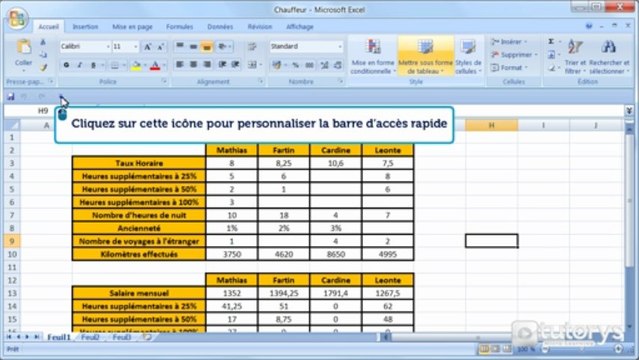The image size is (639, 360).
Task: Toggle center text horizontally
Action: point(193,64)
